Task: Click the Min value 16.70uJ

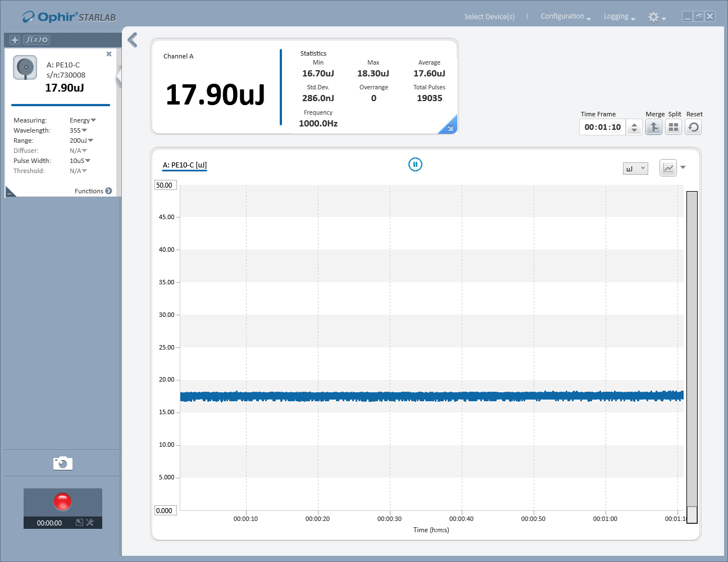Action: coord(318,74)
